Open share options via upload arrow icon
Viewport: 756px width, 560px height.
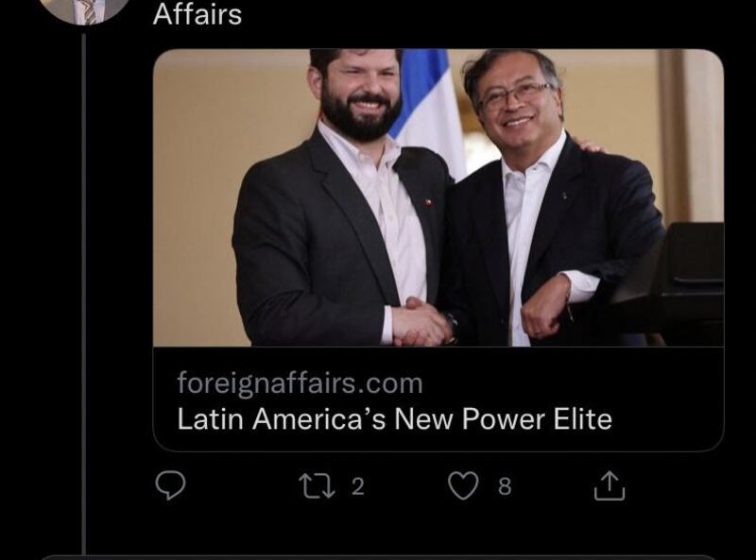[610, 485]
